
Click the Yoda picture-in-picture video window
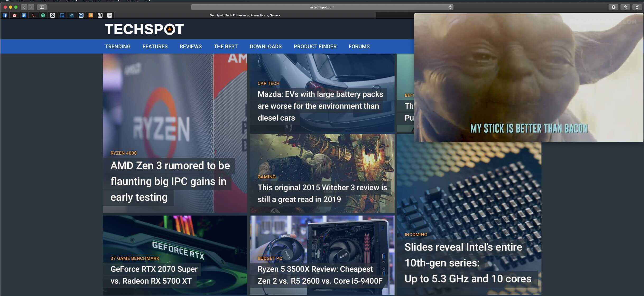529,78
